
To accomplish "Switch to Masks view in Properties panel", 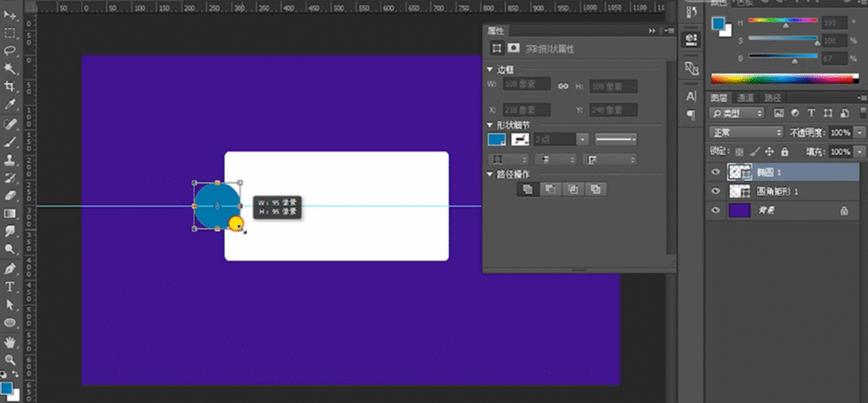I will tap(514, 48).
